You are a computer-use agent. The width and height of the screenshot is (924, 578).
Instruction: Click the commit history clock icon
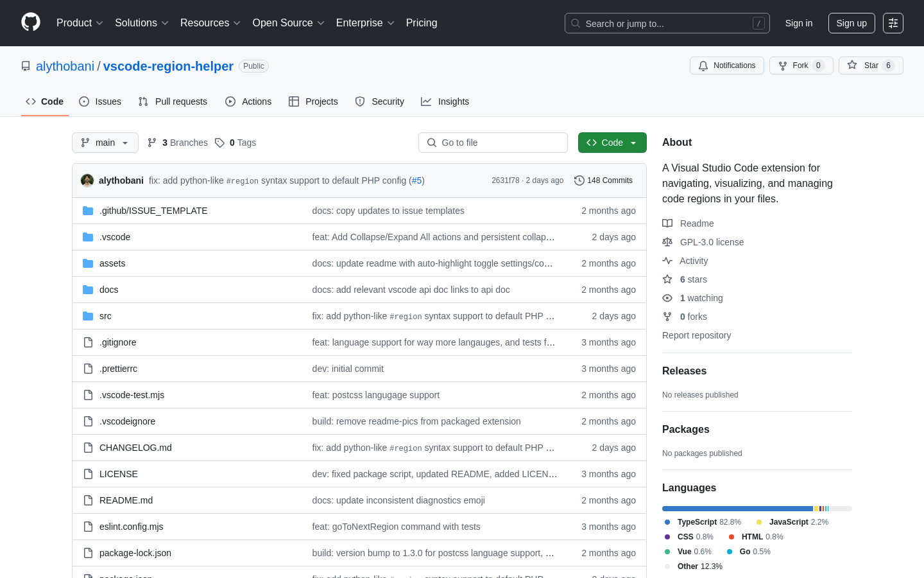coord(579,180)
